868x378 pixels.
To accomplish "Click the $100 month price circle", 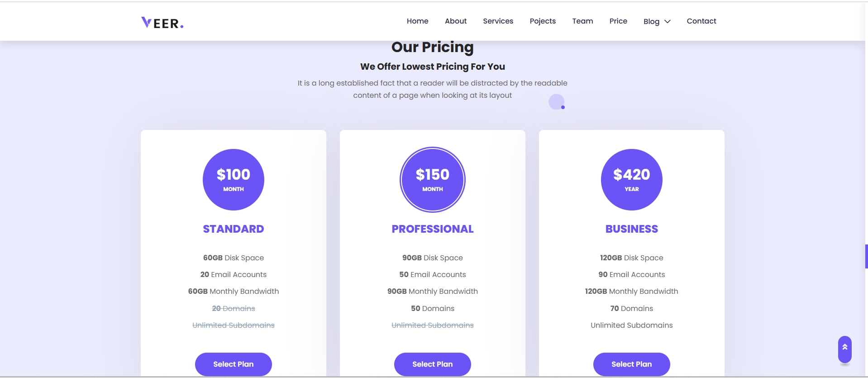I will click(234, 180).
